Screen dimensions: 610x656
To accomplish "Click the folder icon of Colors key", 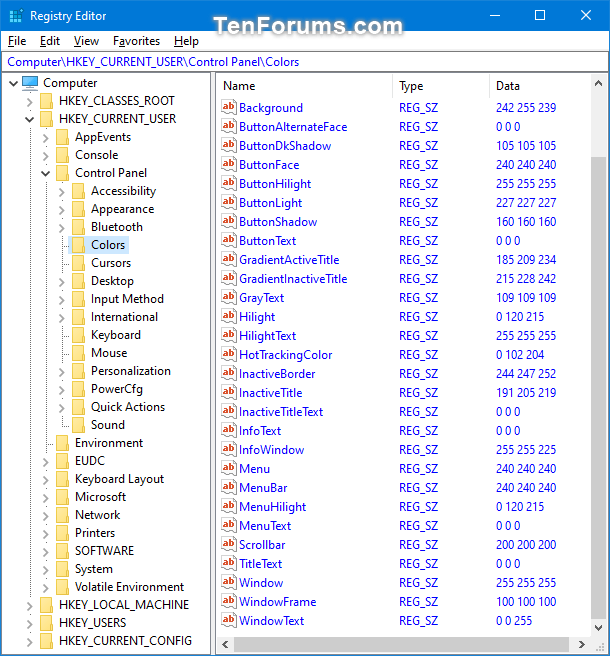I will [78, 245].
